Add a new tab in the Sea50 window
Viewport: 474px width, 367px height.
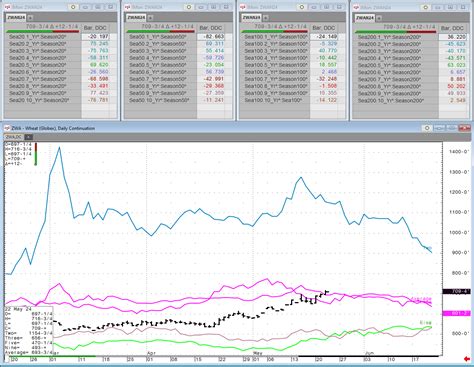pyautogui.click(x=150, y=18)
